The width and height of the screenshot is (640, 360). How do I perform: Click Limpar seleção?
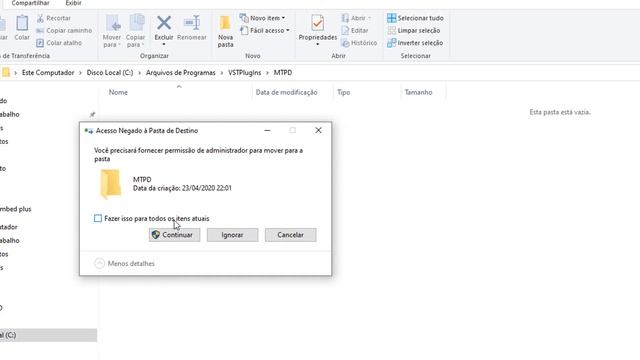[413, 31]
